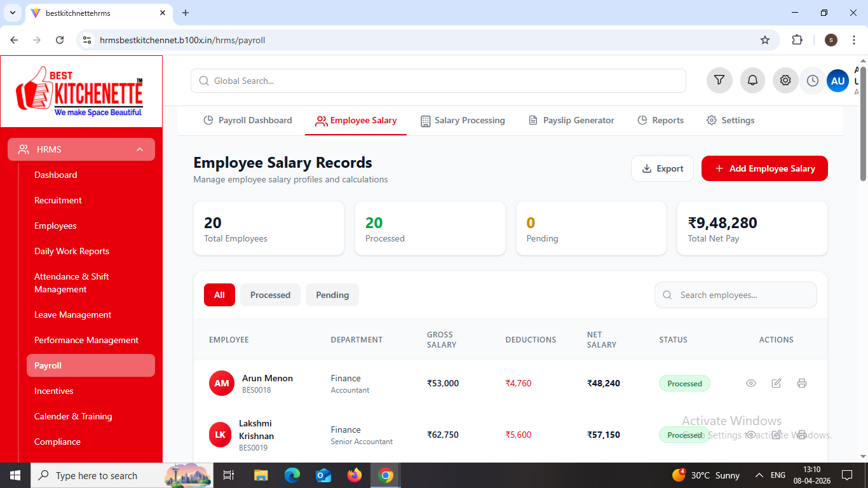Image resolution: width=868 pixels, height=488 pixels.
Task: Open the Reports tab
Action: tap(660, 120)
